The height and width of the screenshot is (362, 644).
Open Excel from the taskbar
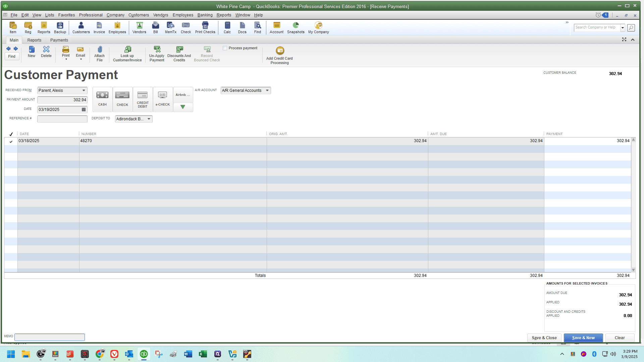[203, 354]
